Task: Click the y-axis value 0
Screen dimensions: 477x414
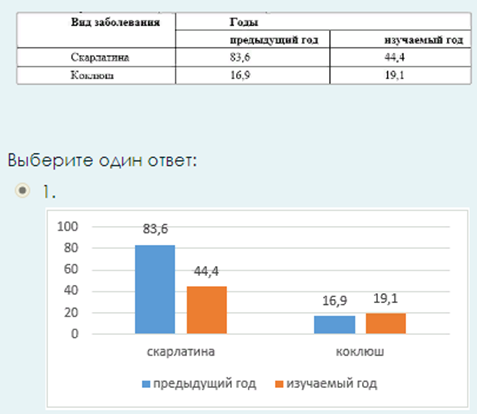Action: tap(75, 334)
